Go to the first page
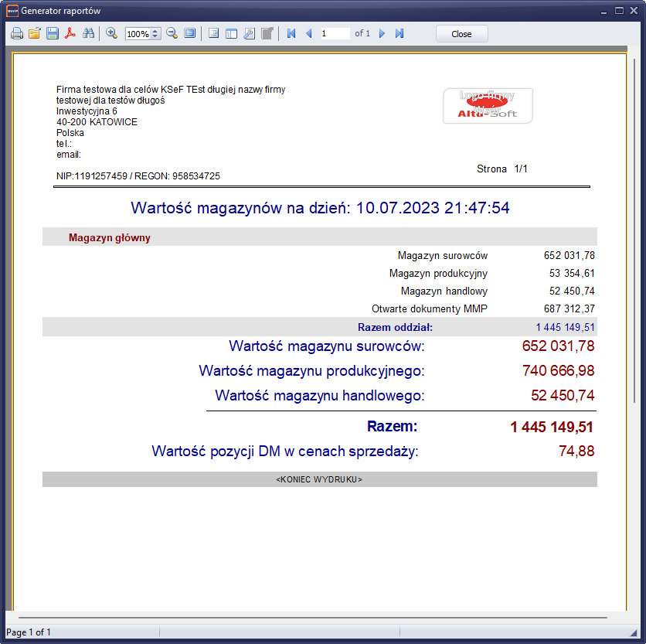646x644 pixels. [291, 34]
